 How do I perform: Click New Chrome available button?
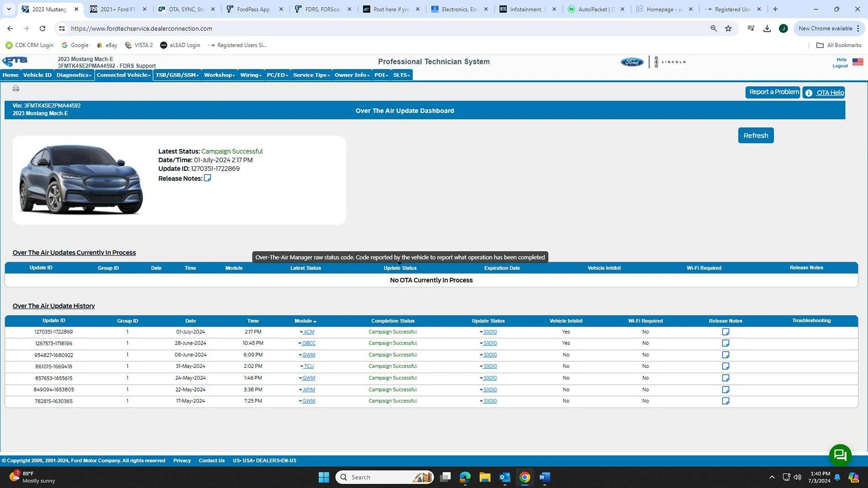pyautogui.click(x=828, y=28)
